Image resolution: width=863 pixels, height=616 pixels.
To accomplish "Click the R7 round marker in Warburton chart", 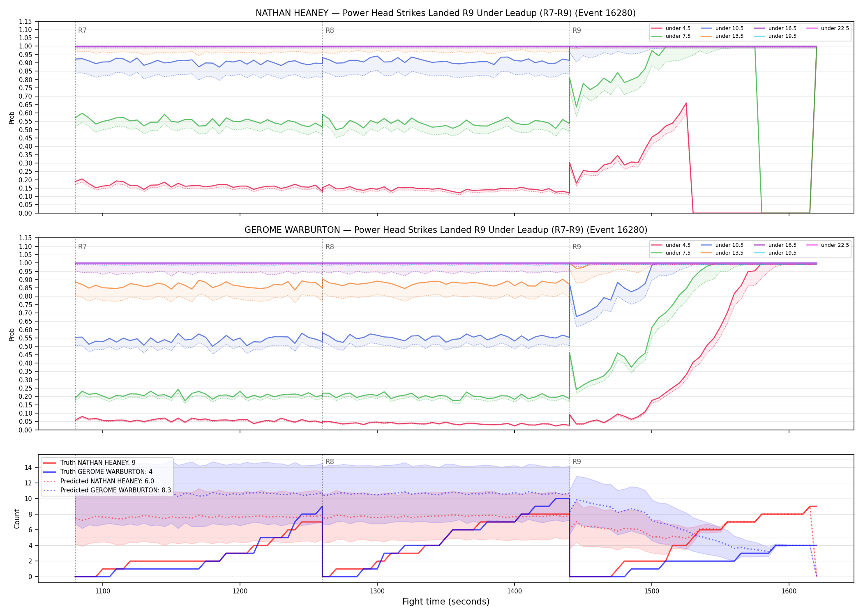I will (82, 247).
